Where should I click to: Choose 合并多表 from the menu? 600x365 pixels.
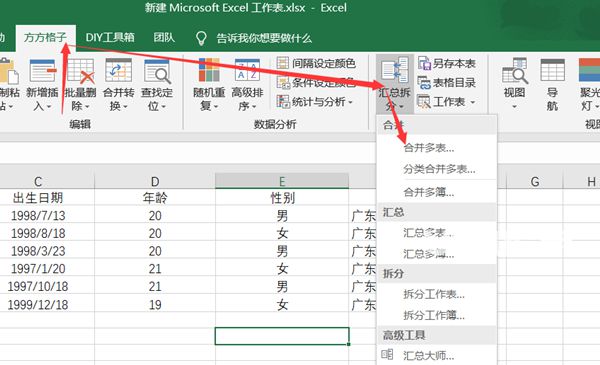tap(429, 148)
